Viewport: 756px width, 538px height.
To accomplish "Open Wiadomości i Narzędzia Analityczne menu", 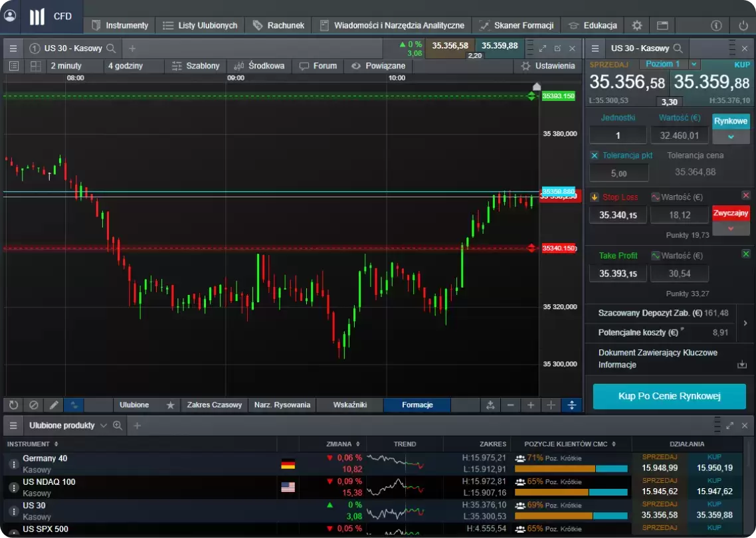I will [x=392, y=25].
